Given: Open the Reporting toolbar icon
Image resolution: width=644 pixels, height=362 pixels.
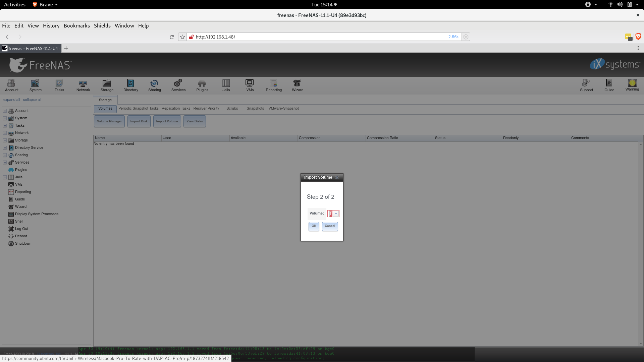Looking at the screenshot, I should coord(274,85).
